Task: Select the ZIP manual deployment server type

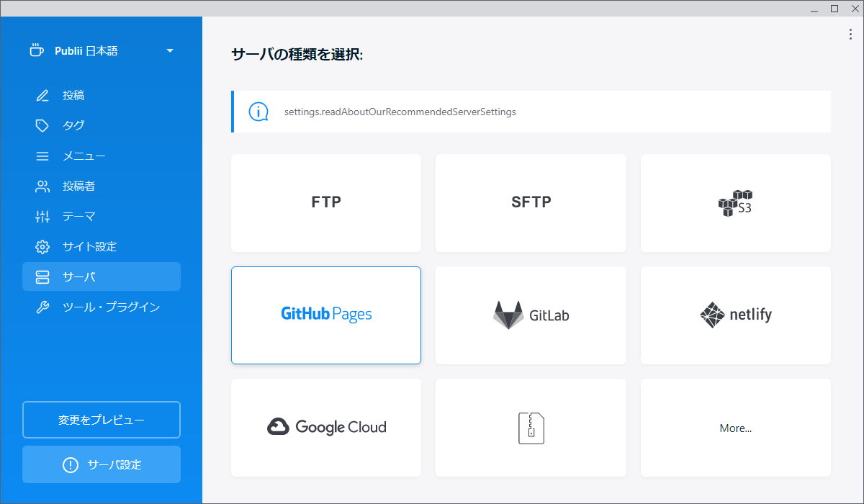Action: 531,427
